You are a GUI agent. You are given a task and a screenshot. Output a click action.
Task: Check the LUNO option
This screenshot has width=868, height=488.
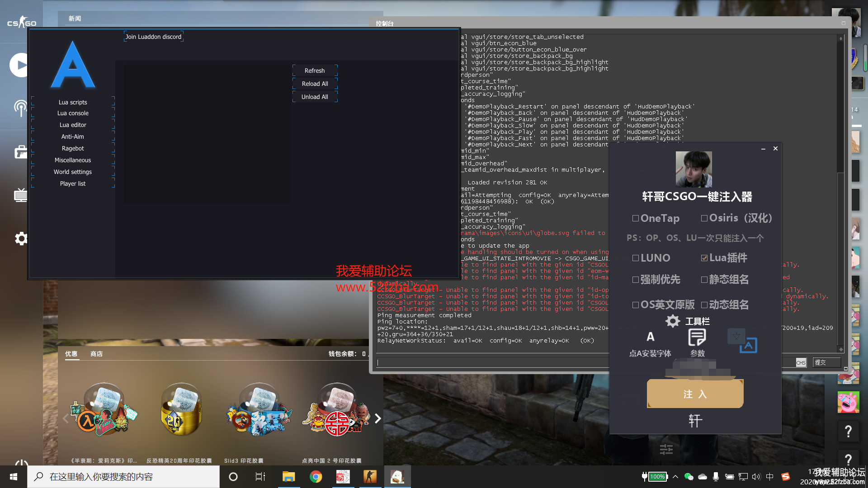point(636,258)
